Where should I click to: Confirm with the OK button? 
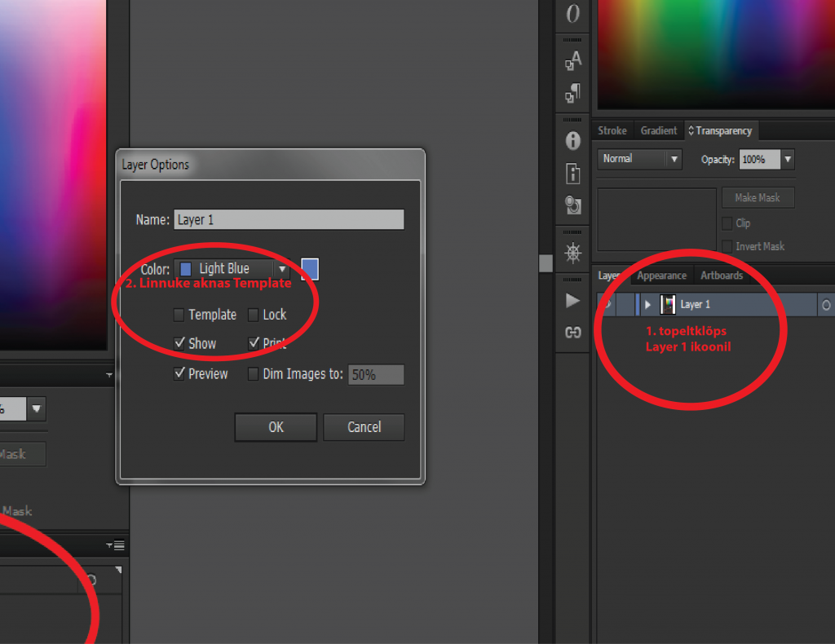[x=276, y=427]
